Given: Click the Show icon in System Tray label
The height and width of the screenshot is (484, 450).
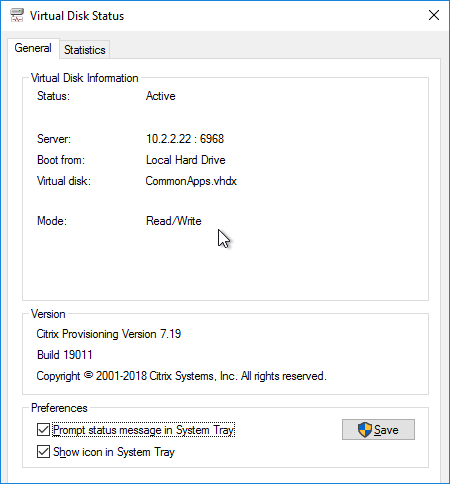Looking at the screenshot, I should tap(114, 452).
